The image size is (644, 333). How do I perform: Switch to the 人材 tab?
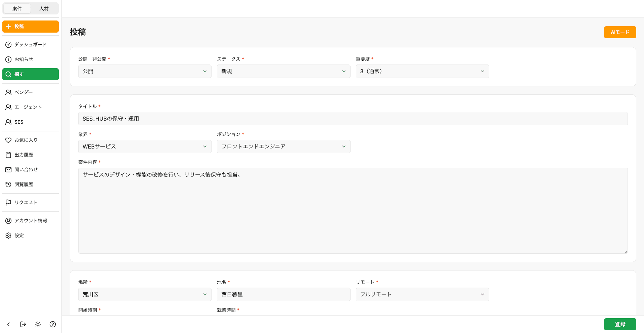44,8
